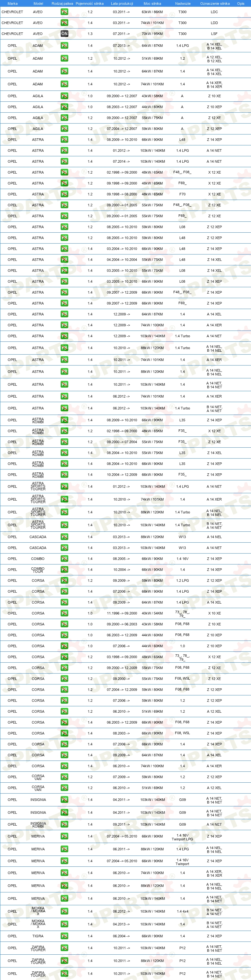Screen dimensions: 251x980
Task: Click petrol icon in Agila Z 12 XEP row
Action: point(64,129)
